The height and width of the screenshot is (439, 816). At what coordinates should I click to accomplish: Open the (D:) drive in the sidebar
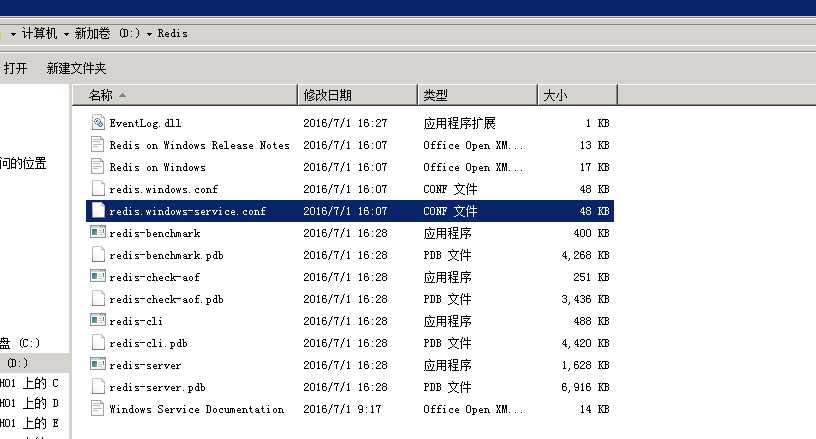pos(17,363)
